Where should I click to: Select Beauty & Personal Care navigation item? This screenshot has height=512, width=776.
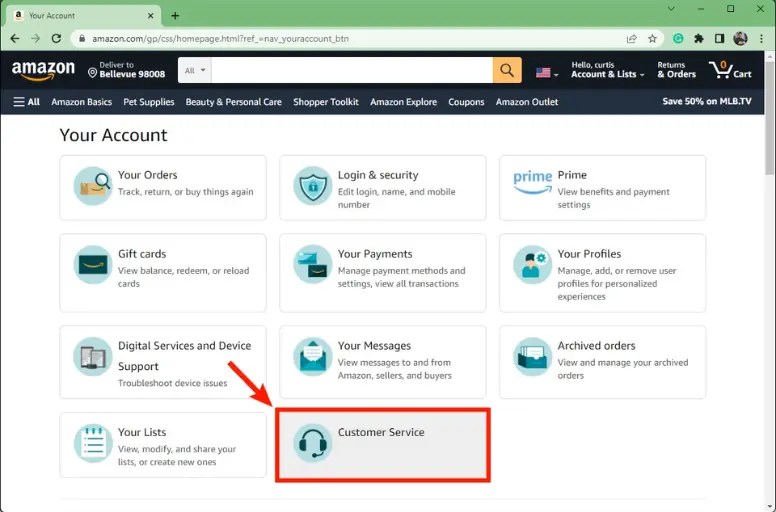point(234,102)
